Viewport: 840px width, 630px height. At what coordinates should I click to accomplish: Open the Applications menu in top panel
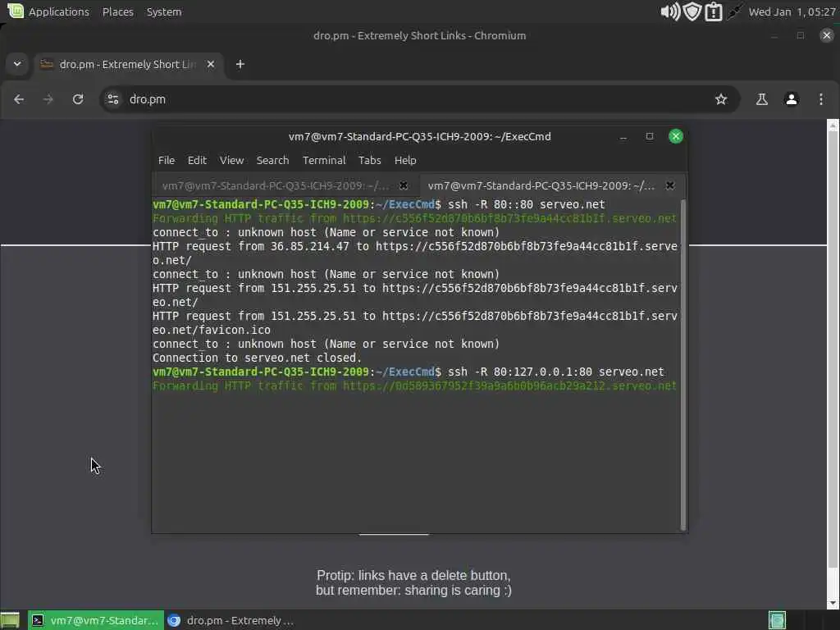(59, 11)
